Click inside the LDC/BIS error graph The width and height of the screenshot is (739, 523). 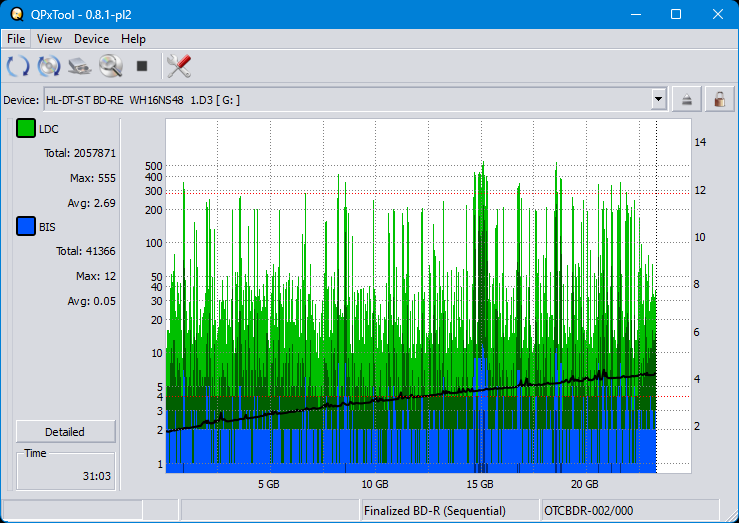[428, 296]
